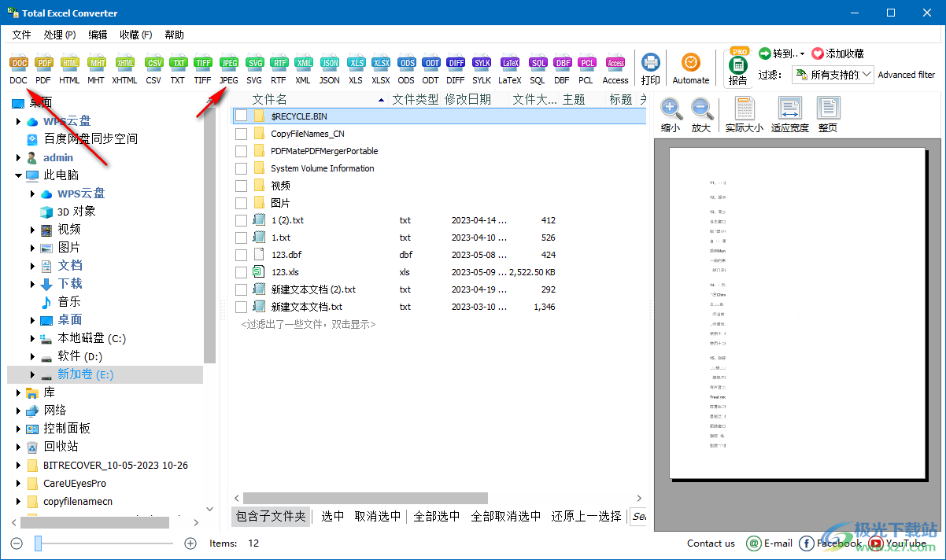This screenshot has height=560, width=946.
Task: Open Advanced filter link
Action: tap(907, 75)
